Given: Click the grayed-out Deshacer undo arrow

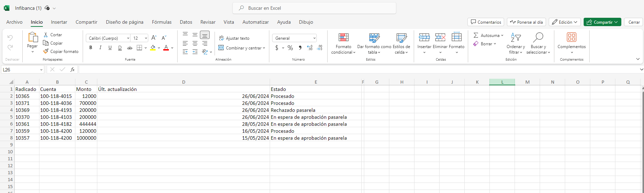Looking at the screenshot, I should tap(10, 37).
